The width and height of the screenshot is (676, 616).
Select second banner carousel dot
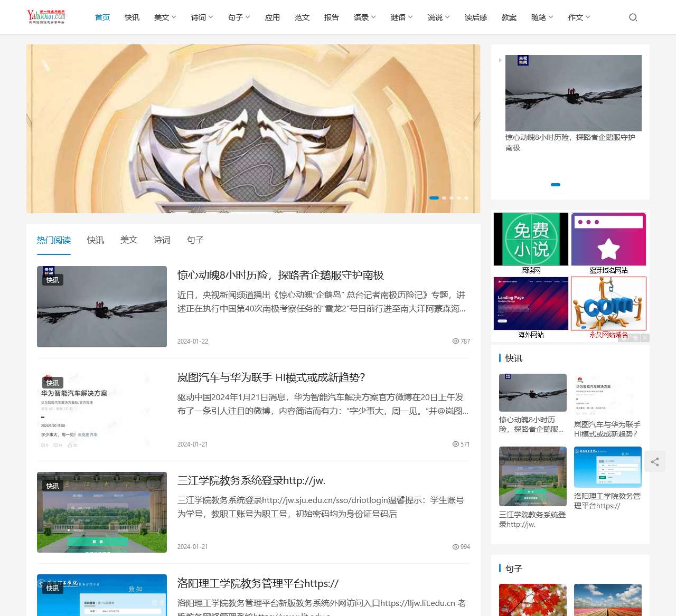click(444, 198)
